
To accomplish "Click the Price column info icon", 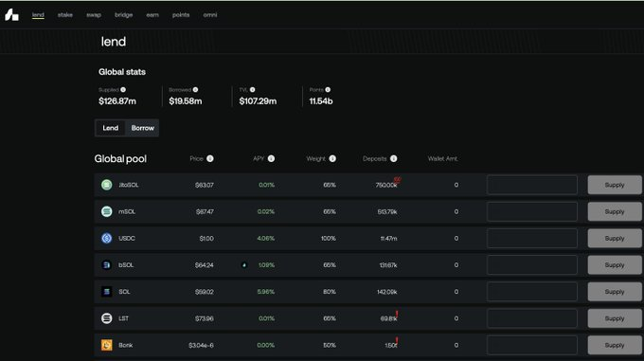I will [x=210, y=158].
